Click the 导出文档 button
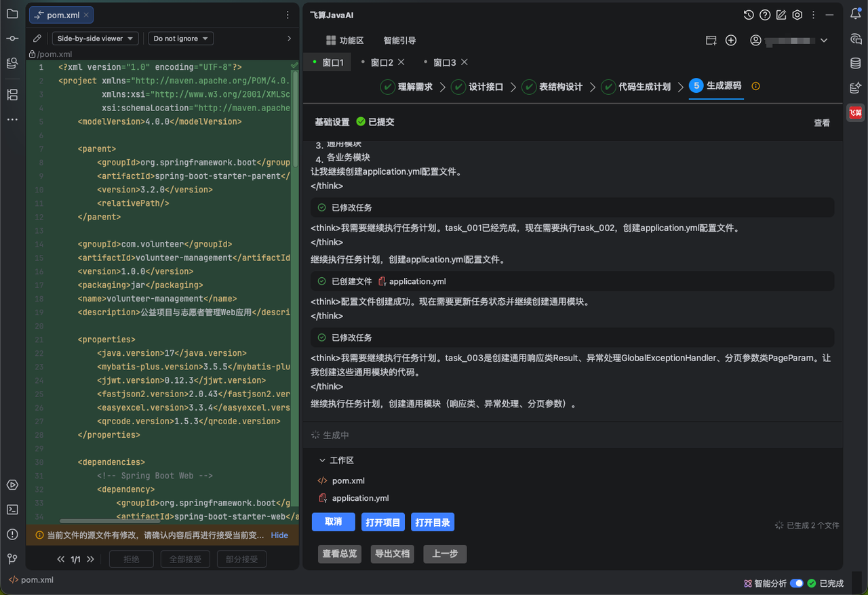 point(393,554)
